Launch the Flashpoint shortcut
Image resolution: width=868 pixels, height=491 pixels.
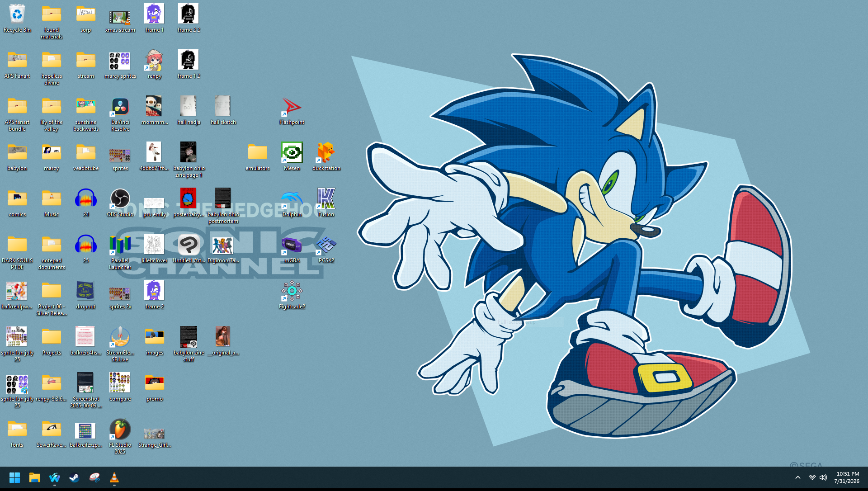(x=292, y=110)
